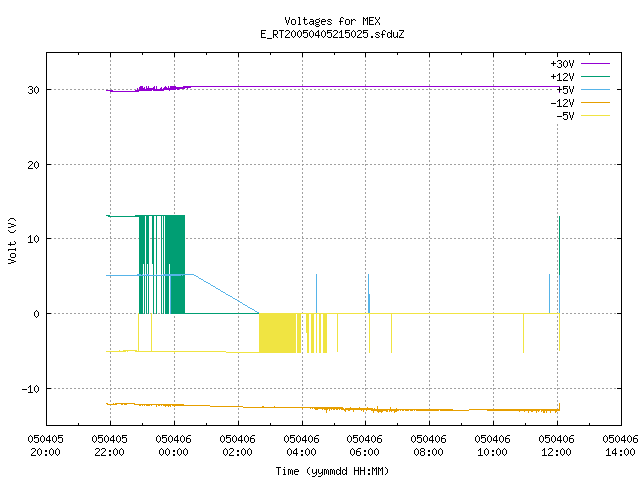This screenshot has width=640, height=480.
Task: Click the orange -12V trace near 08:00
Action: coord(429,409)
